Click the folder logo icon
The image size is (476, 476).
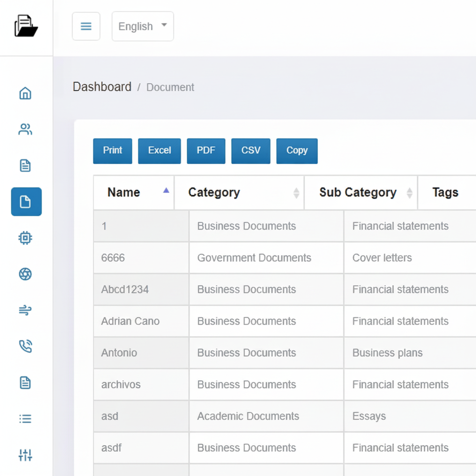pos(26,26)
